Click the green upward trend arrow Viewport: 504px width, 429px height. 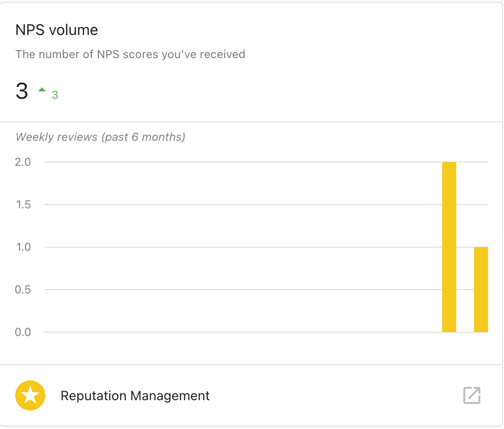pyautogui.click(x=42, y=90)
